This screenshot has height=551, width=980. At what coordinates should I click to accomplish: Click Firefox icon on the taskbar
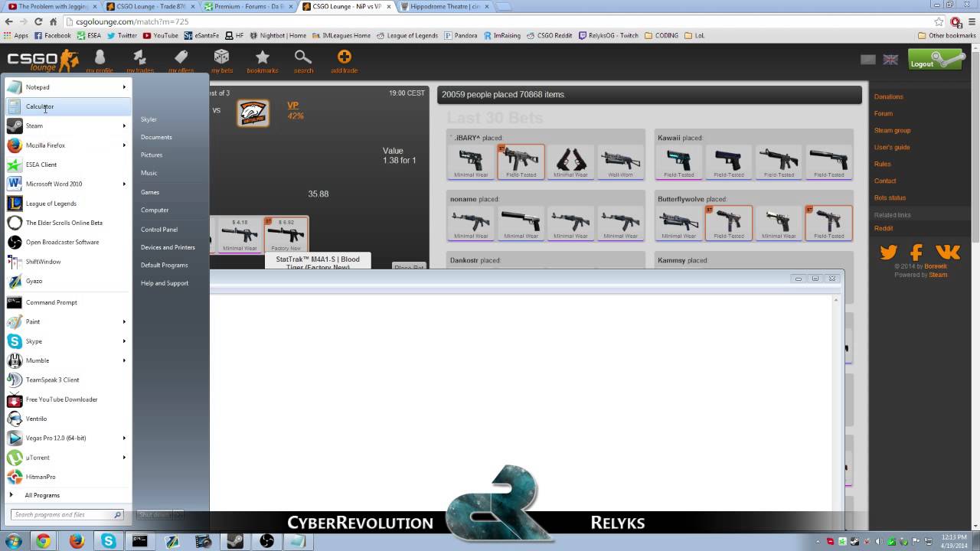76,541
